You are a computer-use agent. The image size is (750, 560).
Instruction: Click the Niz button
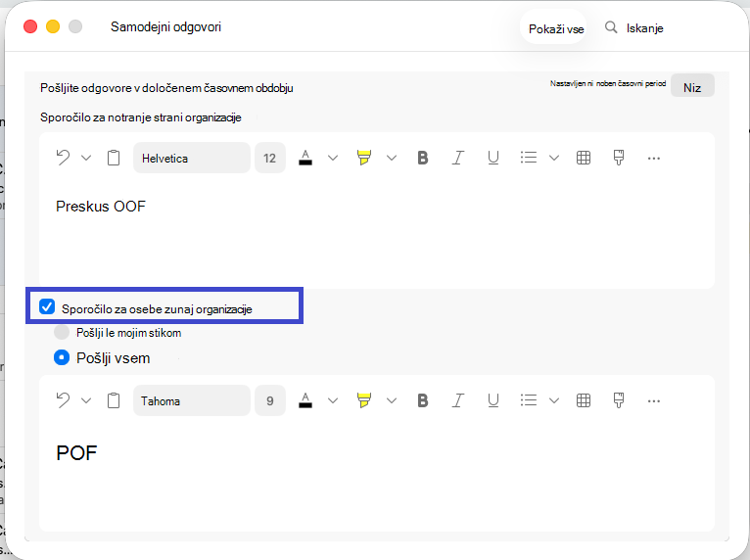692,87
